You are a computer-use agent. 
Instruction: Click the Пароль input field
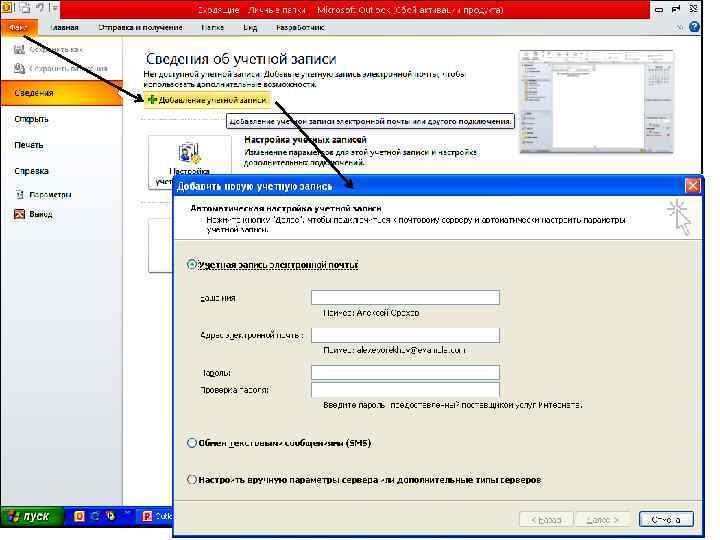[x=405, y=372]
